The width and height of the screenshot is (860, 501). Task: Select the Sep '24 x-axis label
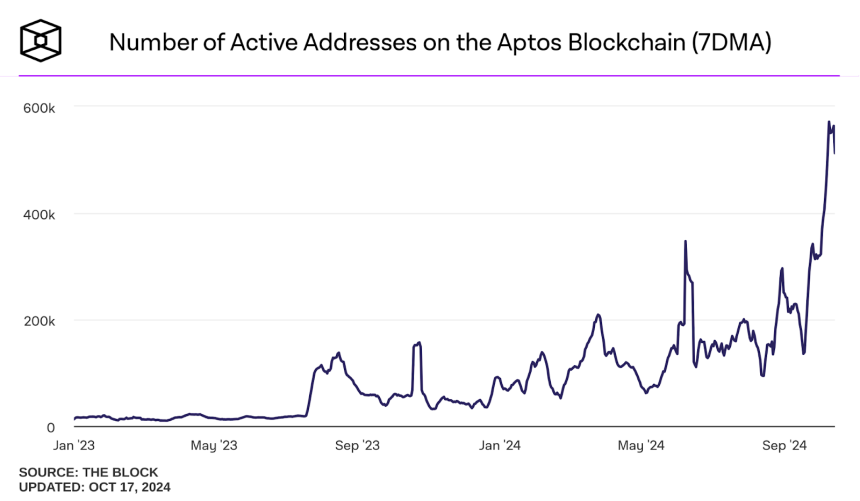(785, 445)
